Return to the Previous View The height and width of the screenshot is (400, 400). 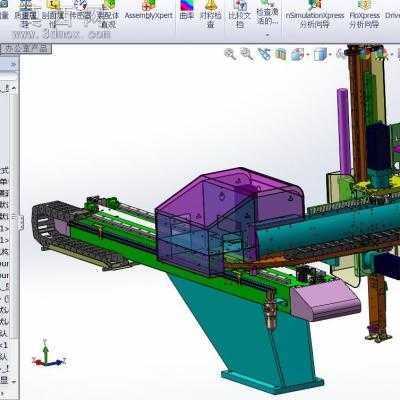tap(264, 54)
